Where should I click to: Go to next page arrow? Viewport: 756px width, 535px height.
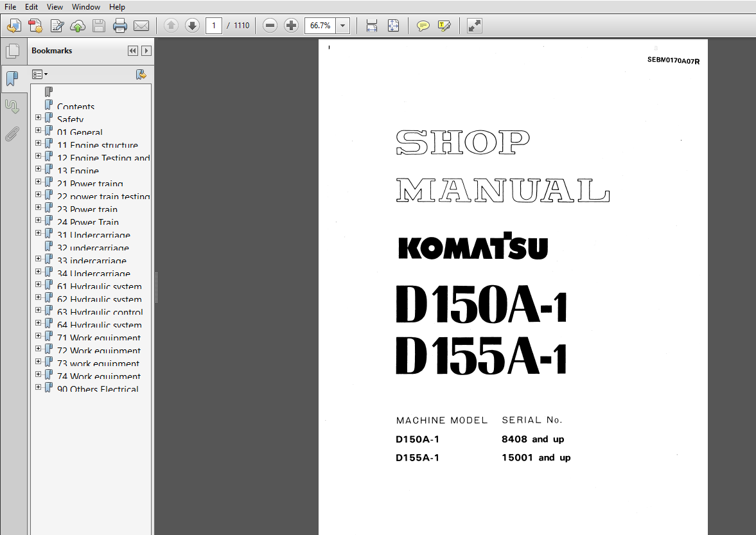192,26
